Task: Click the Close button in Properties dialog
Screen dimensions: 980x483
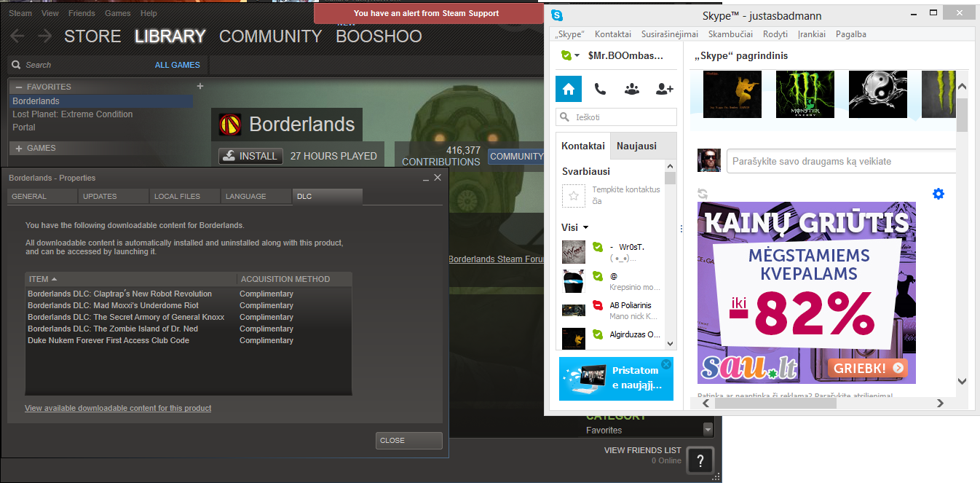Action: pyautogui.click(x=409, y=440)
